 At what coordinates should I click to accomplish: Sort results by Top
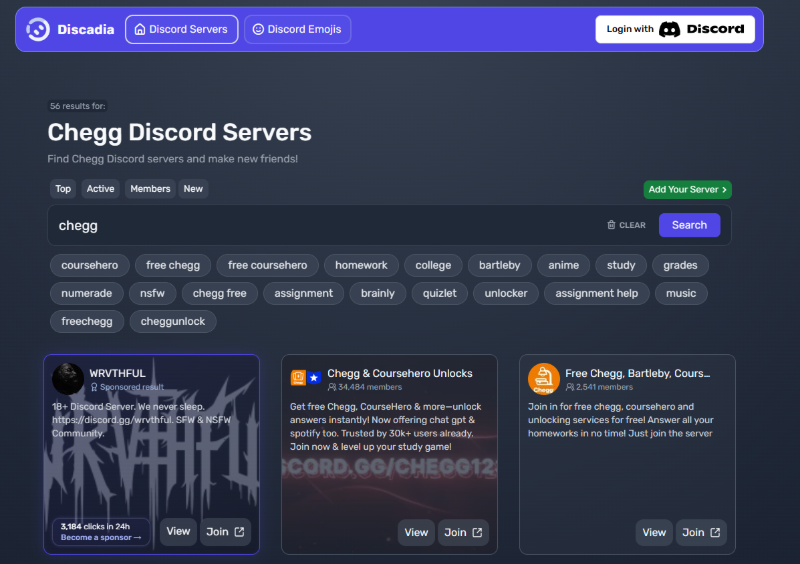pos(63,189)
